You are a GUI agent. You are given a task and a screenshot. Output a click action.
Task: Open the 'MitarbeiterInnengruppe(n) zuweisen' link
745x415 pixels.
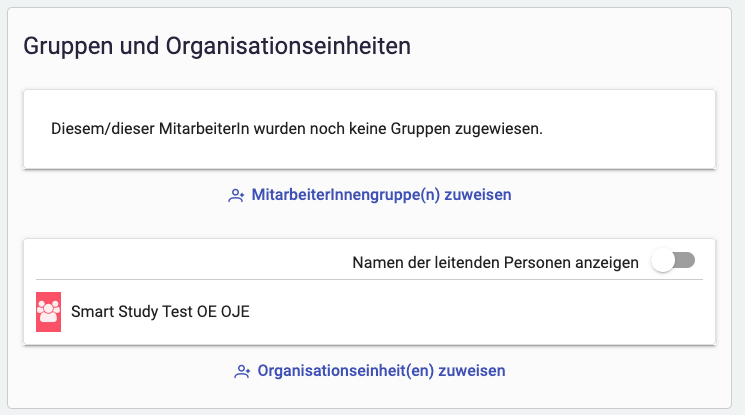381,195
